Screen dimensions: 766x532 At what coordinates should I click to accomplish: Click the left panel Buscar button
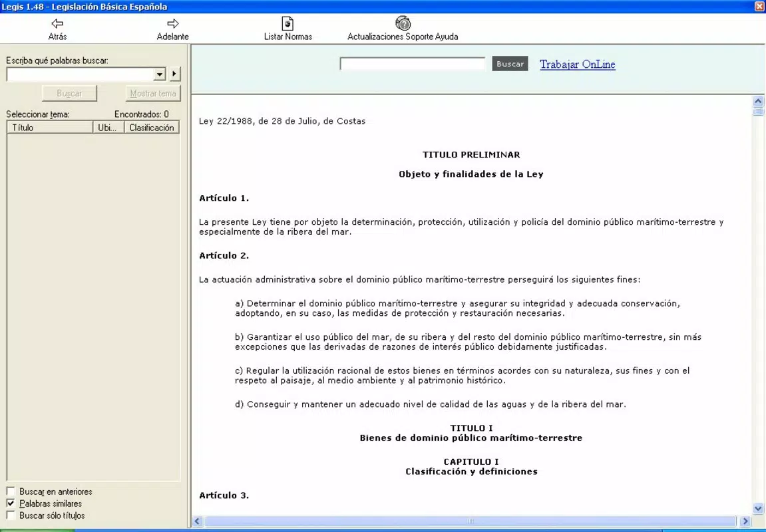69,93
